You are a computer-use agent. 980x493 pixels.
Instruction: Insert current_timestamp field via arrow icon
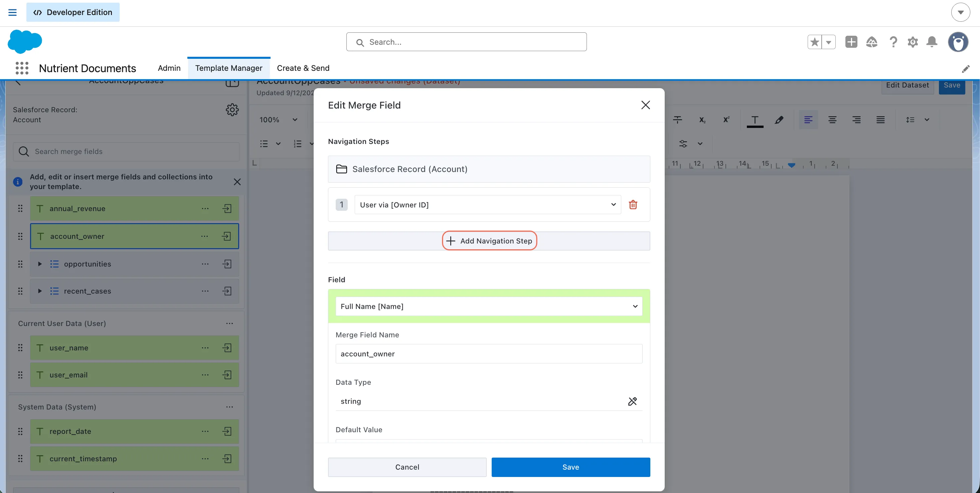(x=227, y=458)
